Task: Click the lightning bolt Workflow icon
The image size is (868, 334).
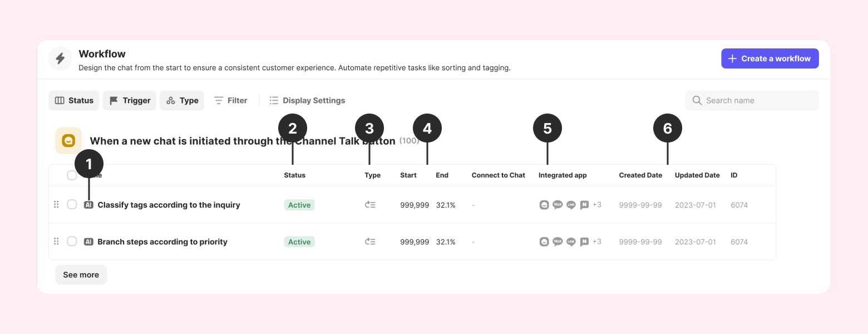Action: tap(60, 58)
